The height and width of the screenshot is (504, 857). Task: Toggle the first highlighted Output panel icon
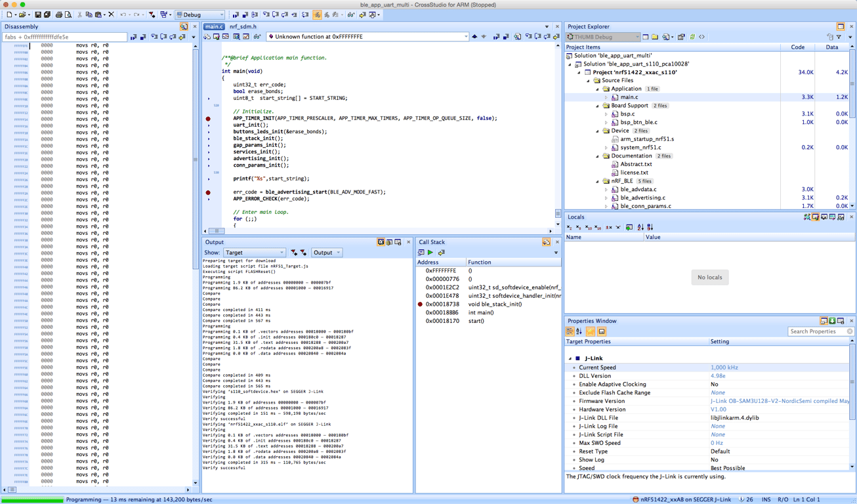click(381, 242)
